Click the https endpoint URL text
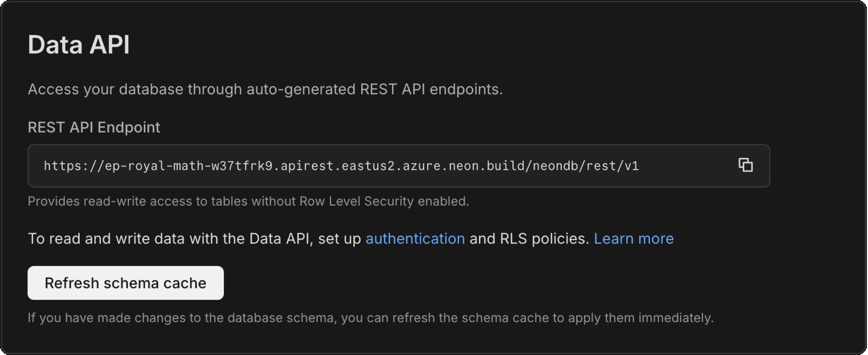 pyautogui.click(x=342, y=165)
